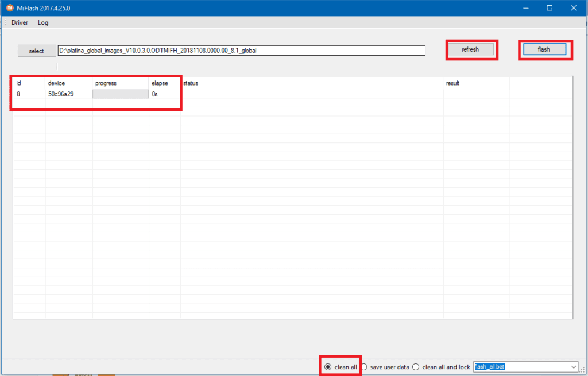
Task: Click the id value 8 in device row
Action: [x=18, y=94]
